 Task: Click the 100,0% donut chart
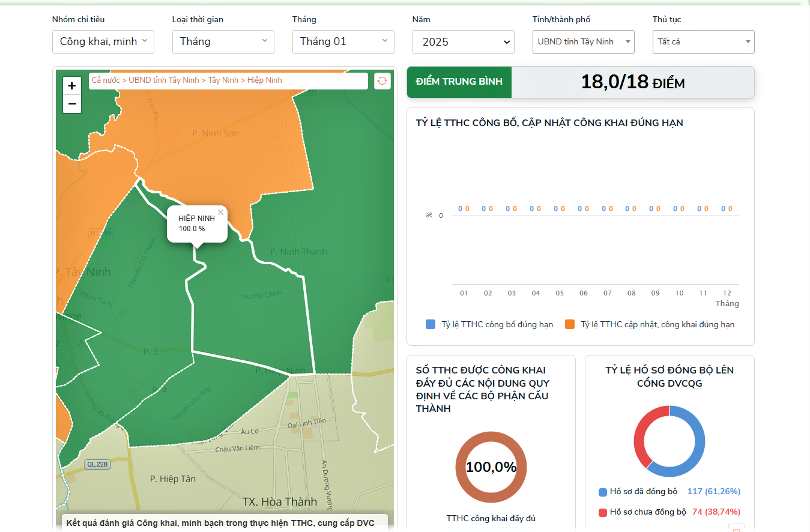click(491, 467)
